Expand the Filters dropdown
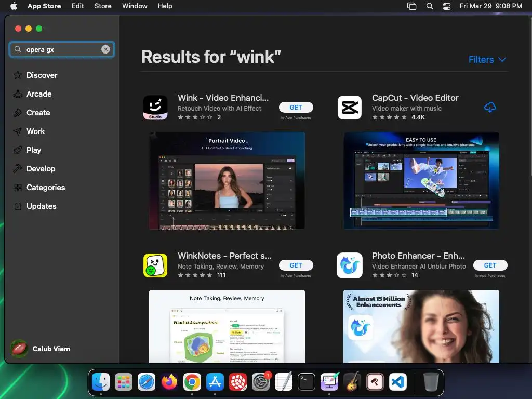This screenshot has height=399, width=532. coord(487,60)
